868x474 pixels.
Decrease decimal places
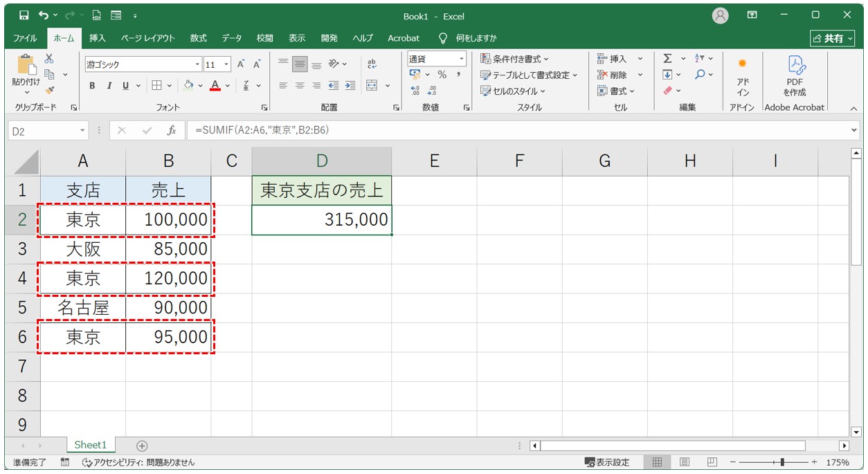coord(432,90)
